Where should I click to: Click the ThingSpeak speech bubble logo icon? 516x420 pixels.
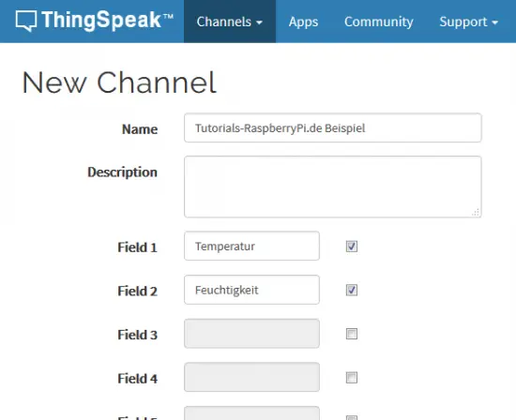26,21
